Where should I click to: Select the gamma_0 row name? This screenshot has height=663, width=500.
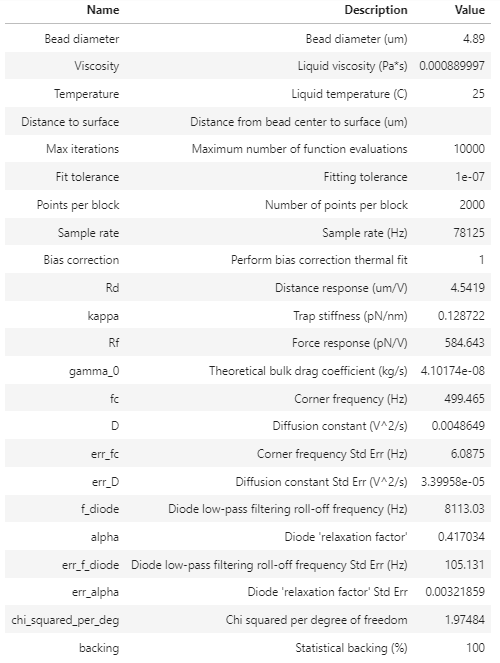click(x=94, y=371)
